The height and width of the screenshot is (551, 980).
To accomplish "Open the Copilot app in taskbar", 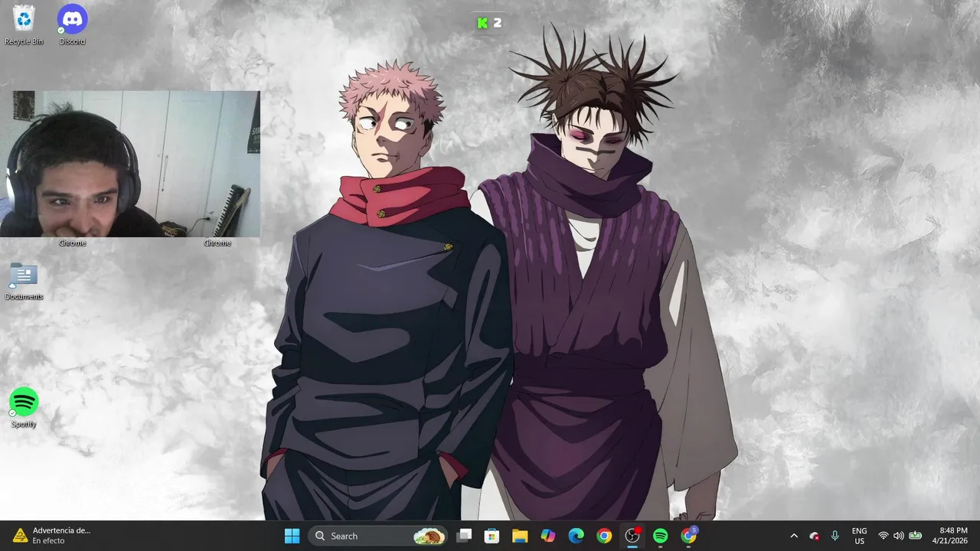I will tap(548, 536).
